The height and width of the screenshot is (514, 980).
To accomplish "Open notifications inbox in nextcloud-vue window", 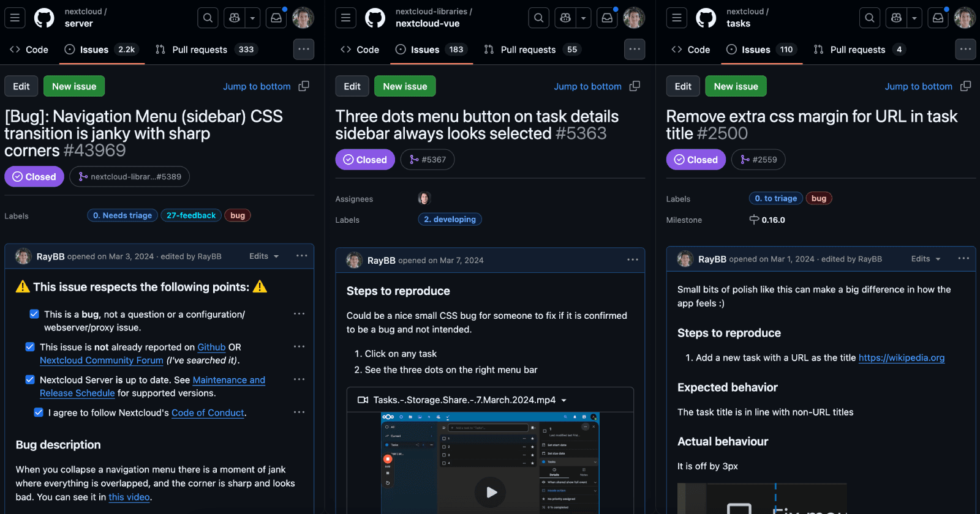I will [x=607, y=18].
